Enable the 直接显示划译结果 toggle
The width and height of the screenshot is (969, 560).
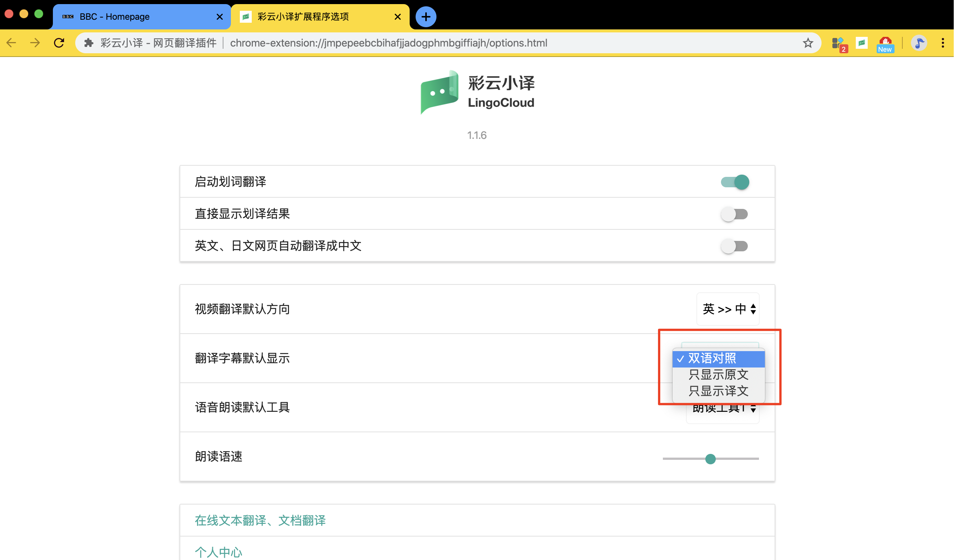[x=735, y=214]
